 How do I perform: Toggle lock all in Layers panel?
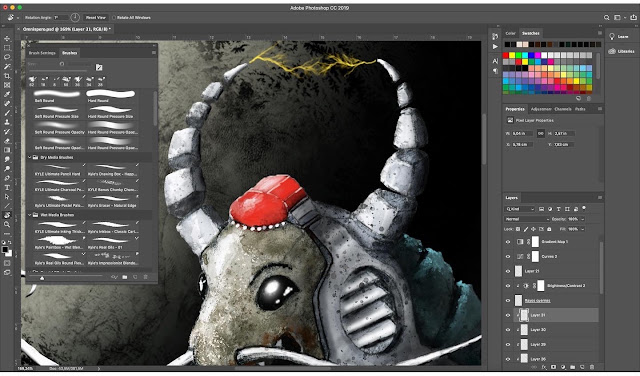click(x=548, y=229)
